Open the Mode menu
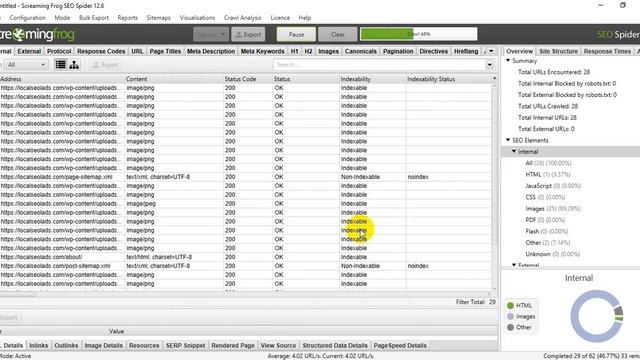 tap(62, 18)
